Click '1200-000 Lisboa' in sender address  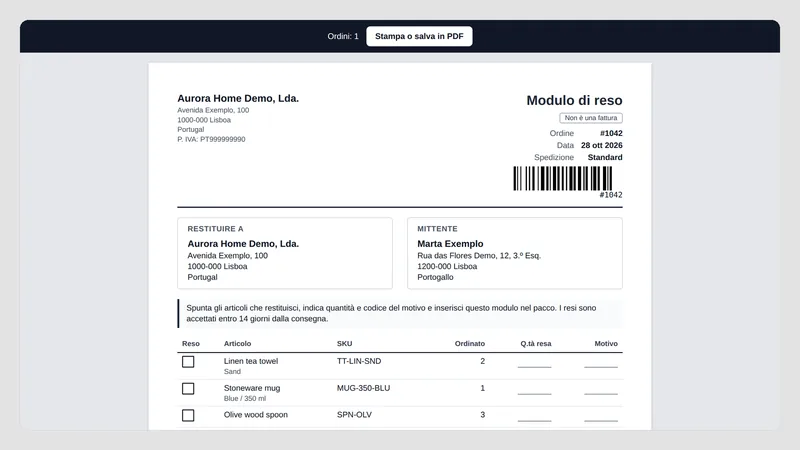point(447,266)
